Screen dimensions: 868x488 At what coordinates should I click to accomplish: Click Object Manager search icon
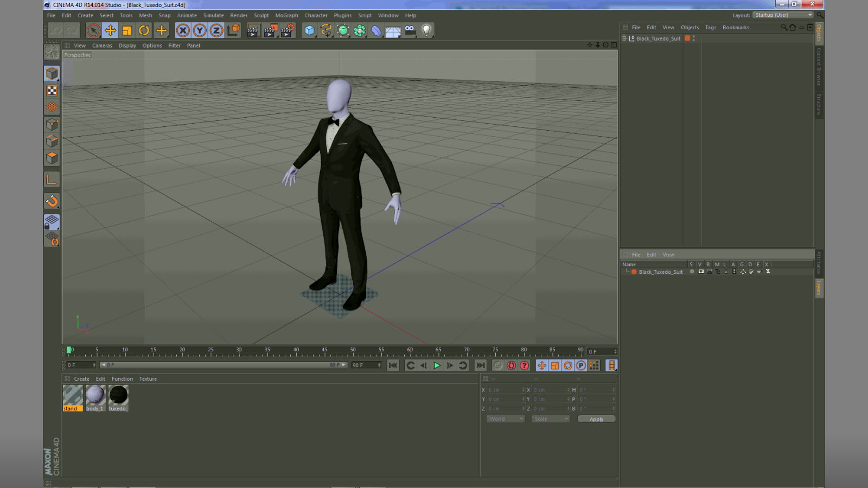coord(784,27)
